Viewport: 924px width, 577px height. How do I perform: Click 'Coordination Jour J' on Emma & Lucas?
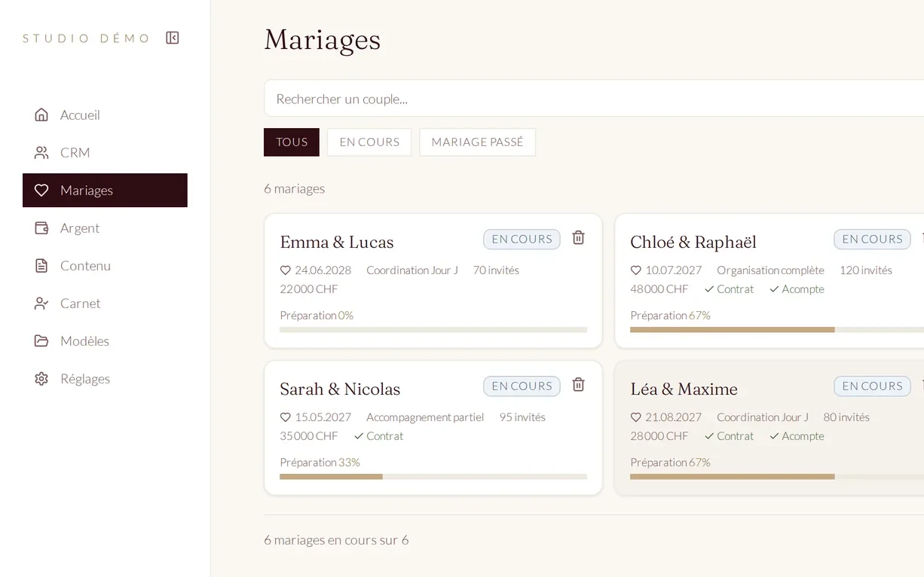[412, 270]
